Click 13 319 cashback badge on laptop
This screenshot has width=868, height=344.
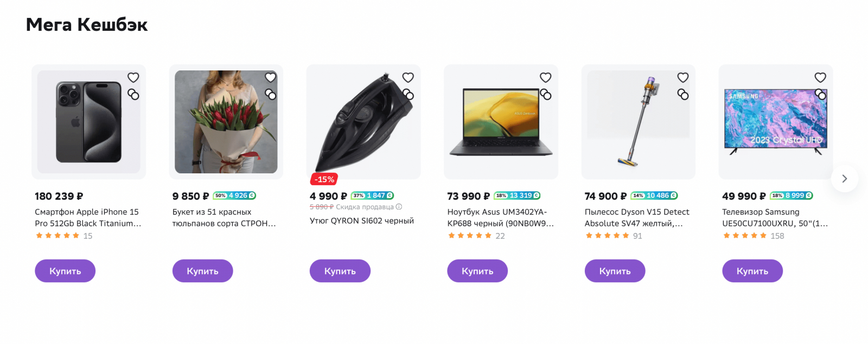517,196
